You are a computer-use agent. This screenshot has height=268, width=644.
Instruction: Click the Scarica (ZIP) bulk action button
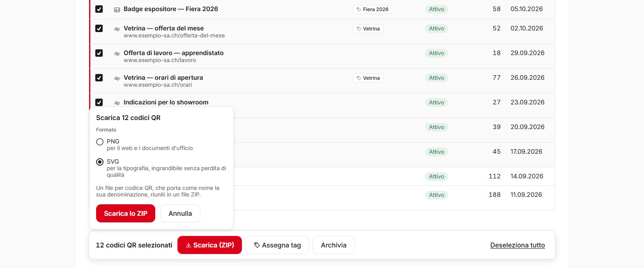click(209, 245)
